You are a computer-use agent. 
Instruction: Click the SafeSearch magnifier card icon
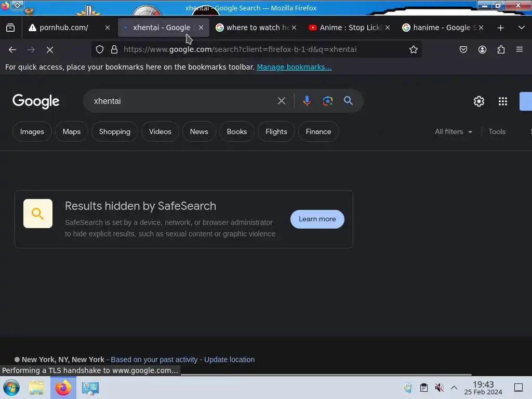(x=38, y=214)
